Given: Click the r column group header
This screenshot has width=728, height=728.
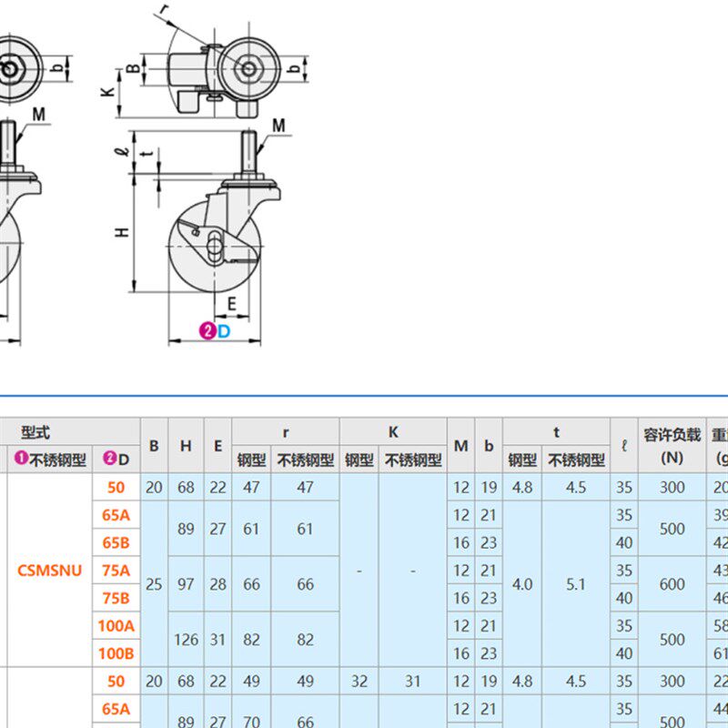Looking at the screenshot, I should (x=286, y=432).
